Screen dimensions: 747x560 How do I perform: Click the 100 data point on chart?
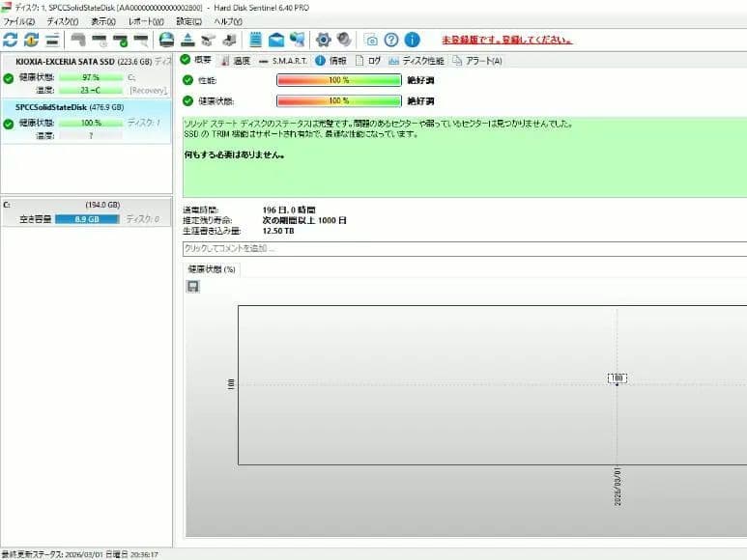tap(617, 378)
